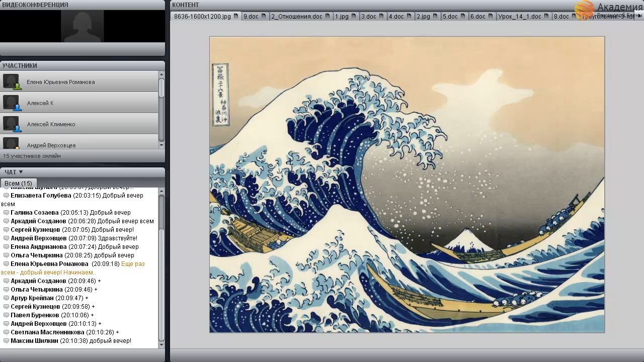644x362 pixels.
Task: Click speech bubble icon beside Светлана Масленникова's message
Action: 7,332
